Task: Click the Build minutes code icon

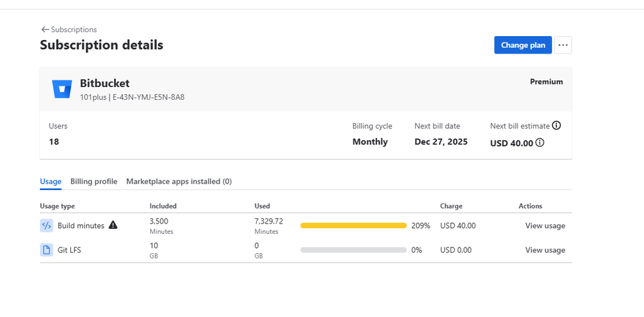Action: click(46, 226)
